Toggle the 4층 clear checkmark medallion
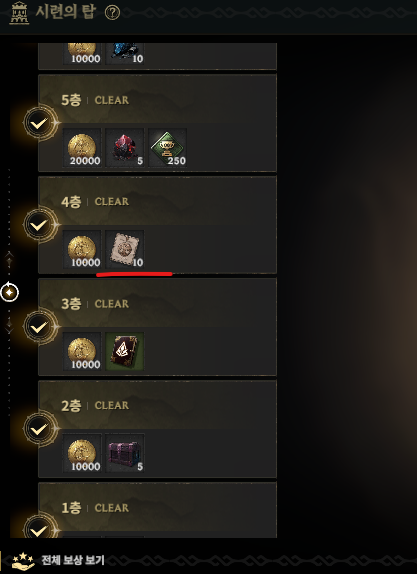The image size is (417, 574). [39, 225]
